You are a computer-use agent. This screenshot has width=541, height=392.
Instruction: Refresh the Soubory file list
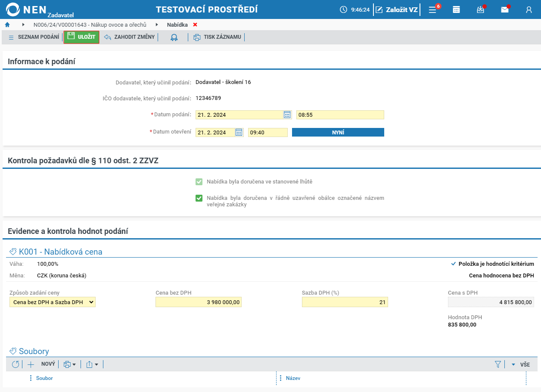point(16,364)
